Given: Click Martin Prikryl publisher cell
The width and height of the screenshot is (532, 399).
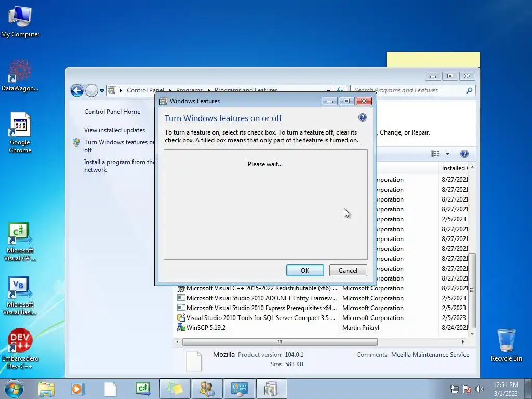Looking at the screenshot, I should [361, 328].
